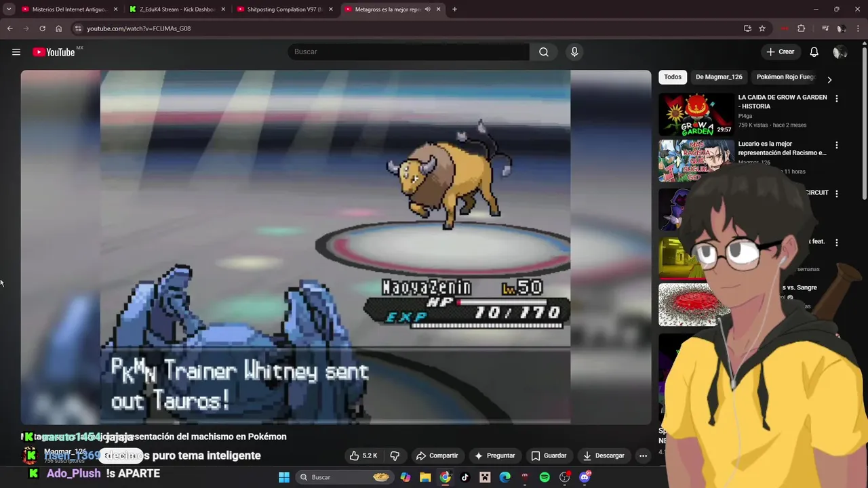
Task: Open more actions three-dot menu under video
Action: point(643,455)
